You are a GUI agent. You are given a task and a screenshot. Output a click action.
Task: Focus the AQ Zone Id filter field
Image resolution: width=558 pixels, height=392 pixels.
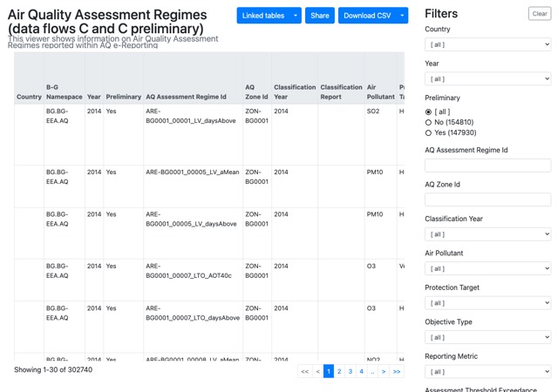488,199
